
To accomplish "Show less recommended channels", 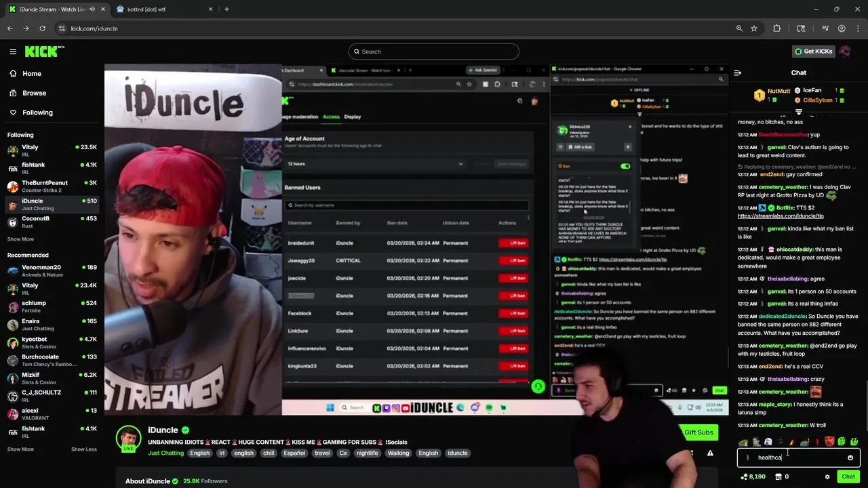I will coord(84,449).
